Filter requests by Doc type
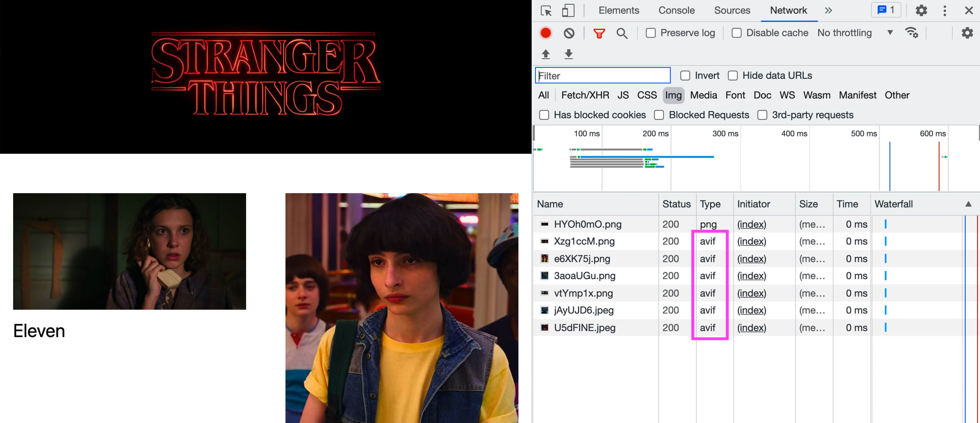The width and height of the screenshot is (980, 423). [x=762, y=95]
